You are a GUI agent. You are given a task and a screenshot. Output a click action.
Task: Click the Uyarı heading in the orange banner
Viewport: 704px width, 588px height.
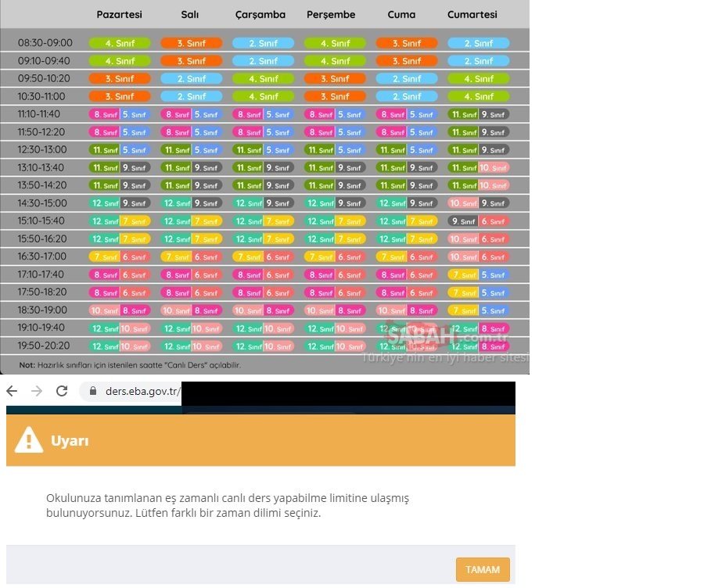click(70, 441)
